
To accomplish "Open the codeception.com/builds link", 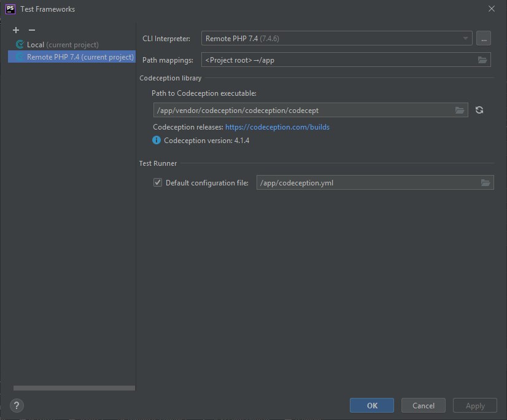I will (277, 127).
